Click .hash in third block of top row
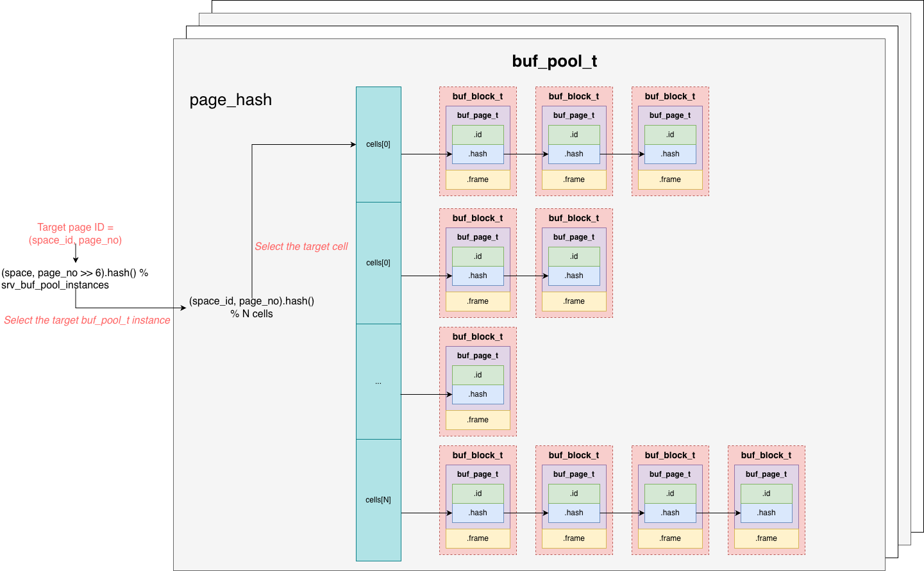 click(670, 154)
